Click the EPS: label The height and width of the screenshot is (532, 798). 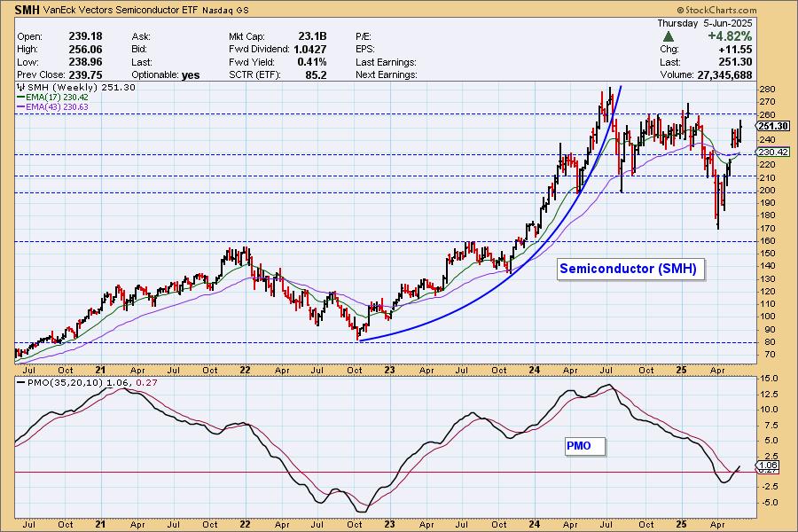coord(365,50)
